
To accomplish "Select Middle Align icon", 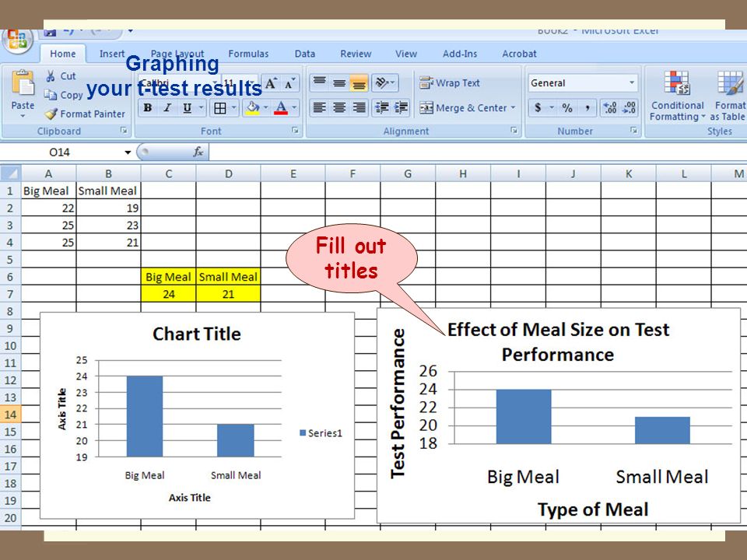I will (x=339, y=83).
